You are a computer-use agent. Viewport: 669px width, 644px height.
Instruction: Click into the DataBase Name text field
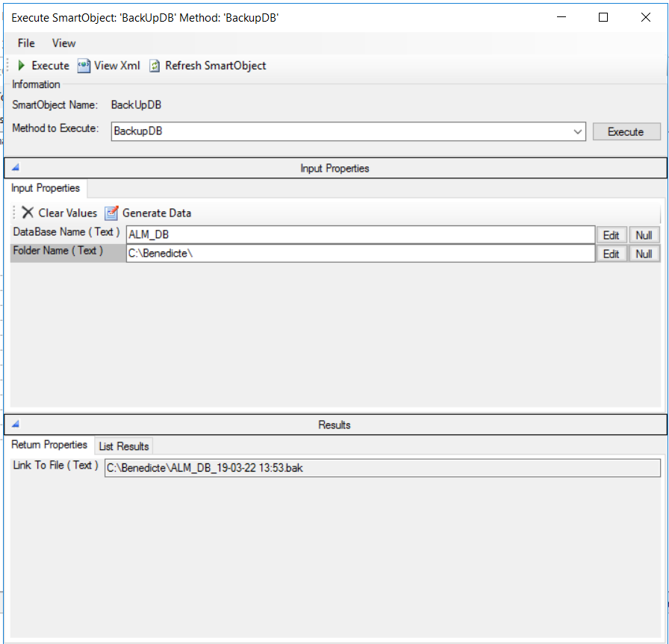click(x=360, y=235)
